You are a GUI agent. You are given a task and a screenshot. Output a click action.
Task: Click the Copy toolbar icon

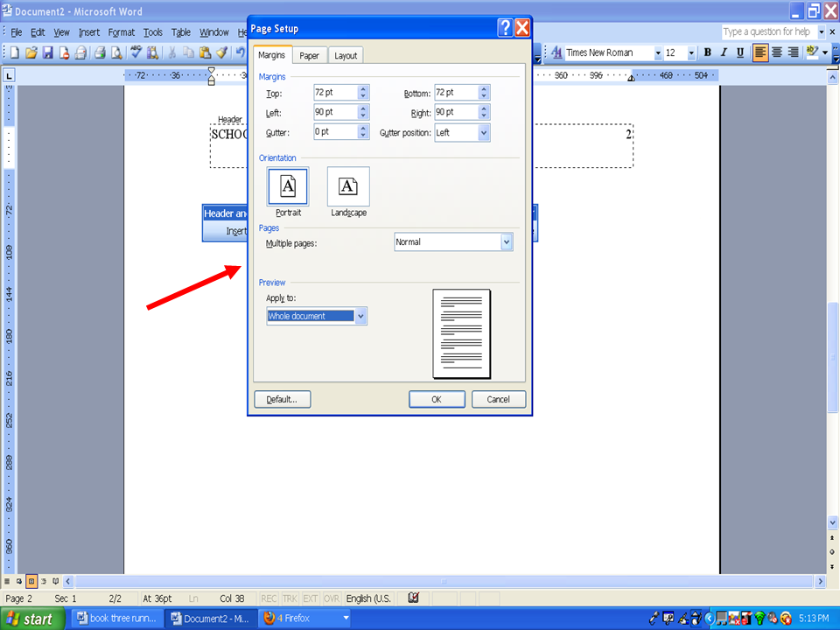tap(189, 52)
